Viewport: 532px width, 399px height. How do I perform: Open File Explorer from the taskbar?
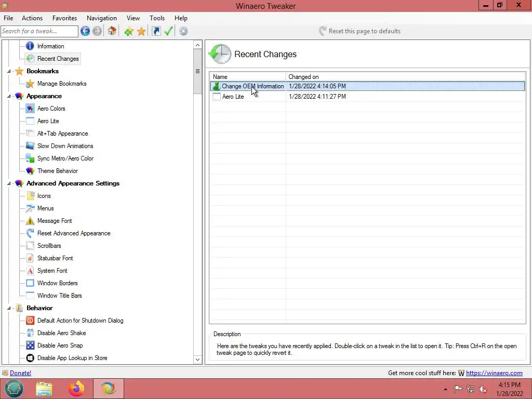[44, 389]
